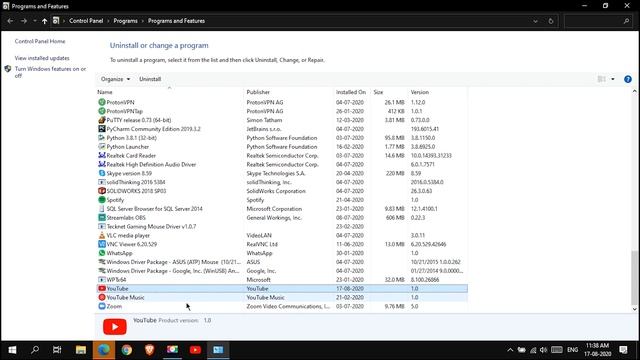Click the Control Panel search box

click(598, 21)
